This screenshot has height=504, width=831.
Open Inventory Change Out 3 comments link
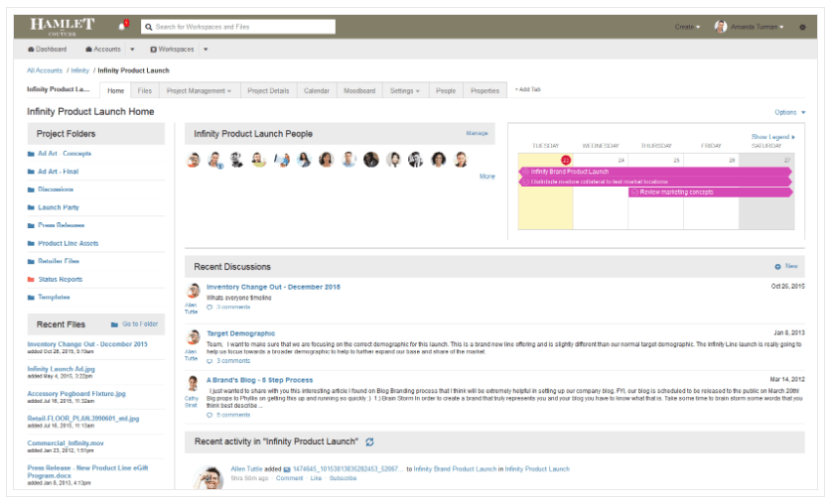tap(233, 307)
